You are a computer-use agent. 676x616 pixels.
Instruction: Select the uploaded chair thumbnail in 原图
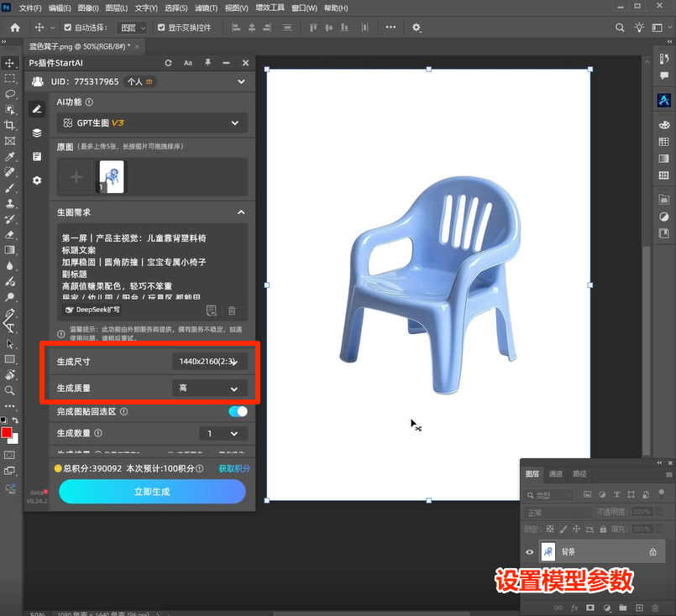coord(112,176)
